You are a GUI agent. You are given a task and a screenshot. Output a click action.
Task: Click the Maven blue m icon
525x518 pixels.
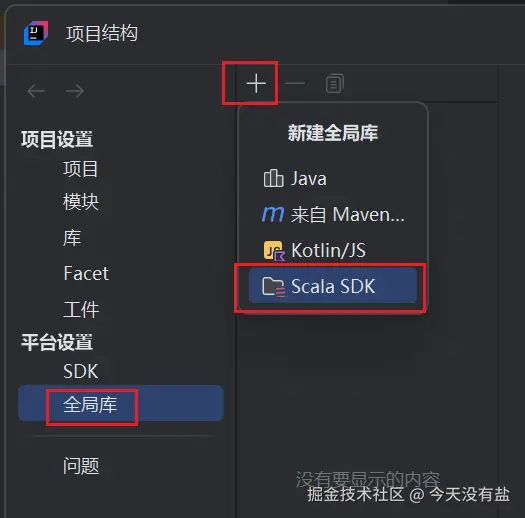pos(273,214)
